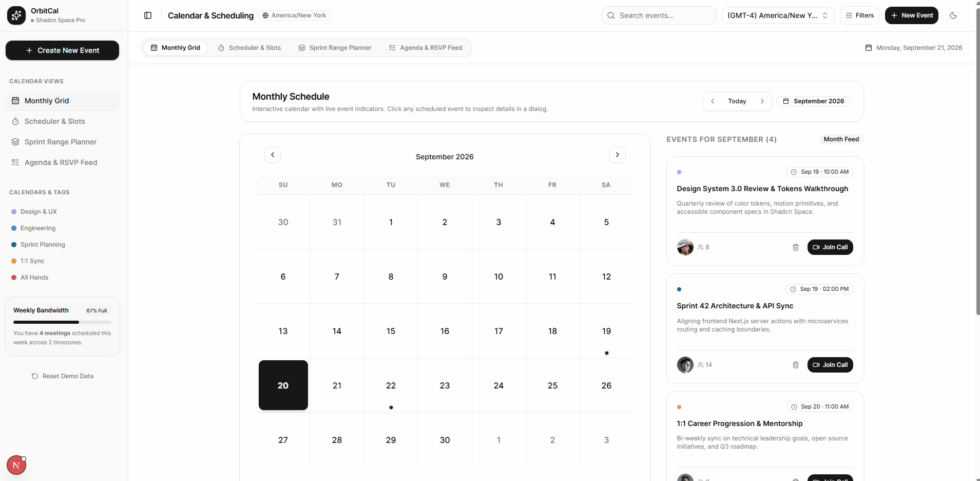
Task: Switch to Sprint Range Planner tab
Action: pyautogui.click(x=335, y=48)
